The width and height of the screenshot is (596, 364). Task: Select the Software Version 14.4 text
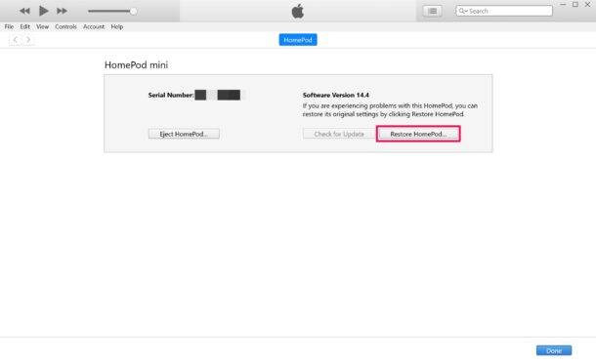[336, 95]
